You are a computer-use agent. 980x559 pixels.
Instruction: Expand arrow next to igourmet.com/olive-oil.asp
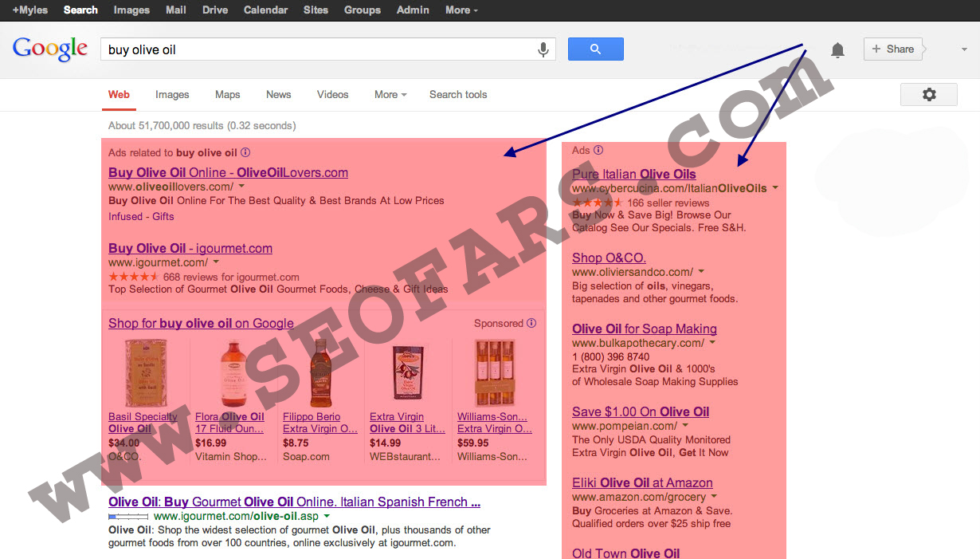pyautogui.click(x=327, y=516)
